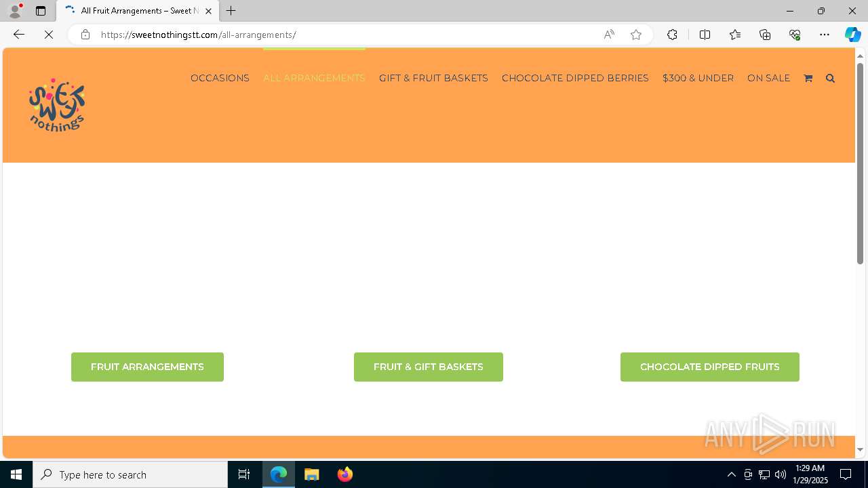Image resolution: width=868 pixels, height=488 pixels.
Task: Open the site search magnifier icon
Action: point(830,78)
